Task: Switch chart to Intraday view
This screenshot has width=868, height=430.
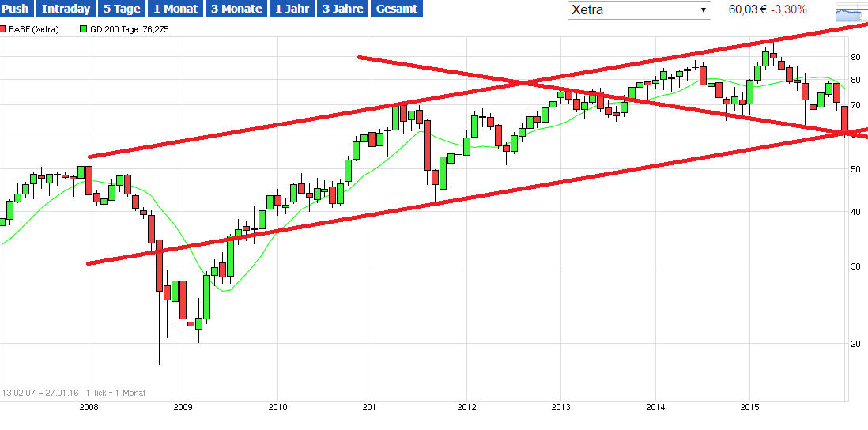Action: tap(66, 9)
